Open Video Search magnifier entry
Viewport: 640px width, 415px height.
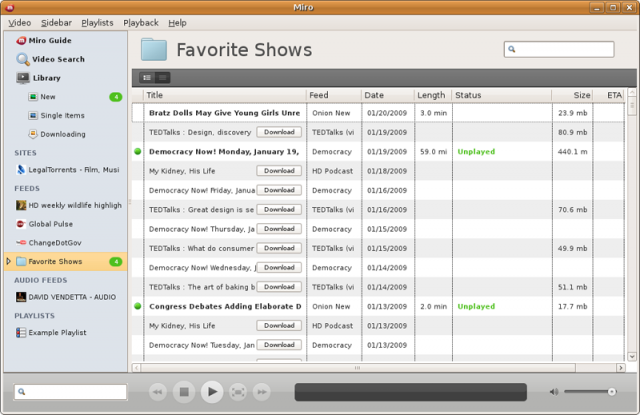[x=50, y=59]
